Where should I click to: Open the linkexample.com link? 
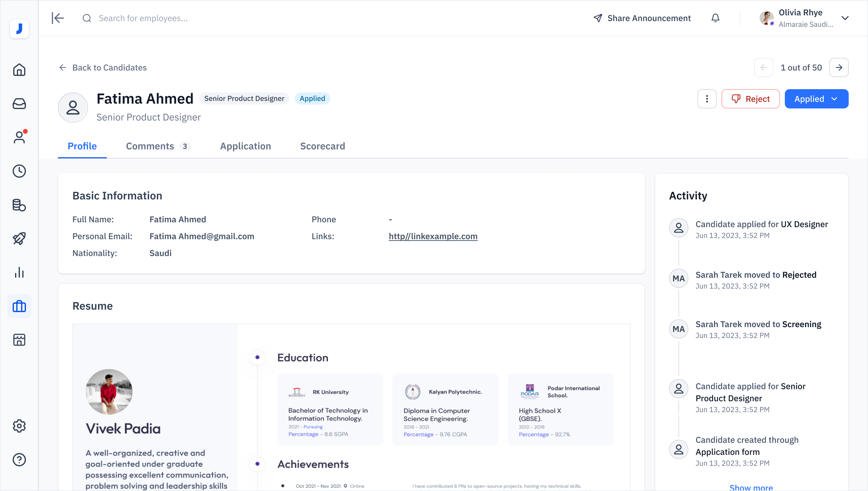[x=433, y=236]
